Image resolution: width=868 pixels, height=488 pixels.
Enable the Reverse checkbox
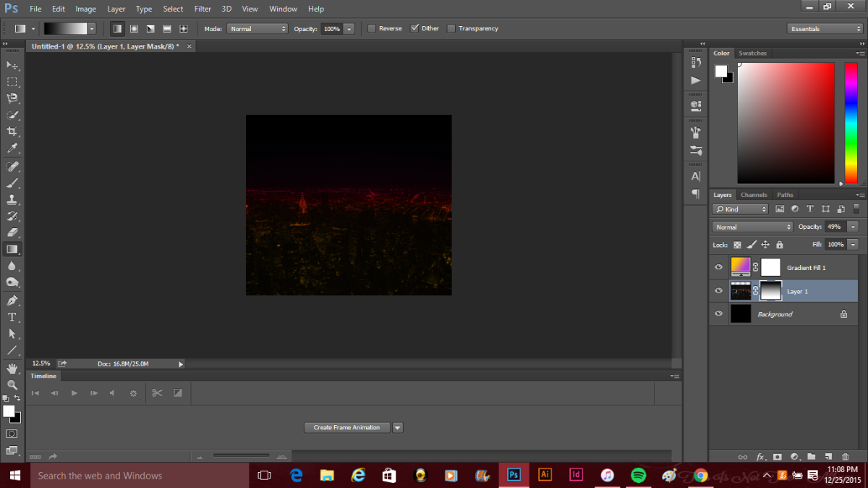click(x=372, y=29)
